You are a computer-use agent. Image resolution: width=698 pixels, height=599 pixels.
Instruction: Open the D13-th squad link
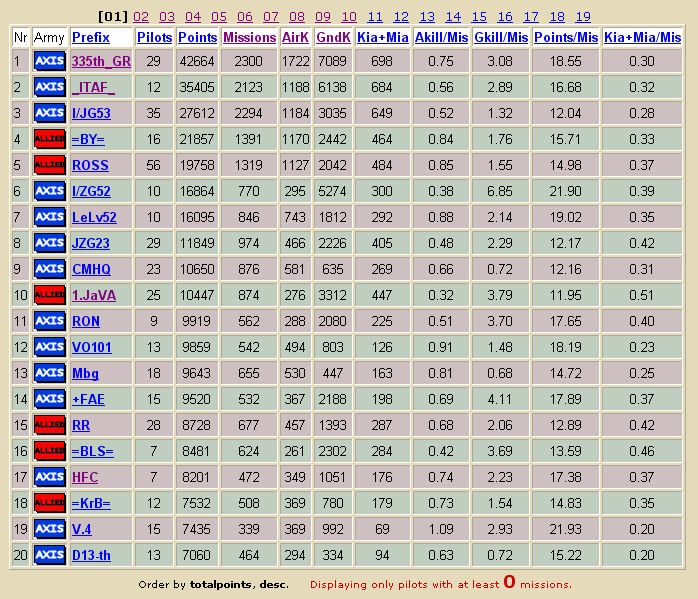point(91,555)
